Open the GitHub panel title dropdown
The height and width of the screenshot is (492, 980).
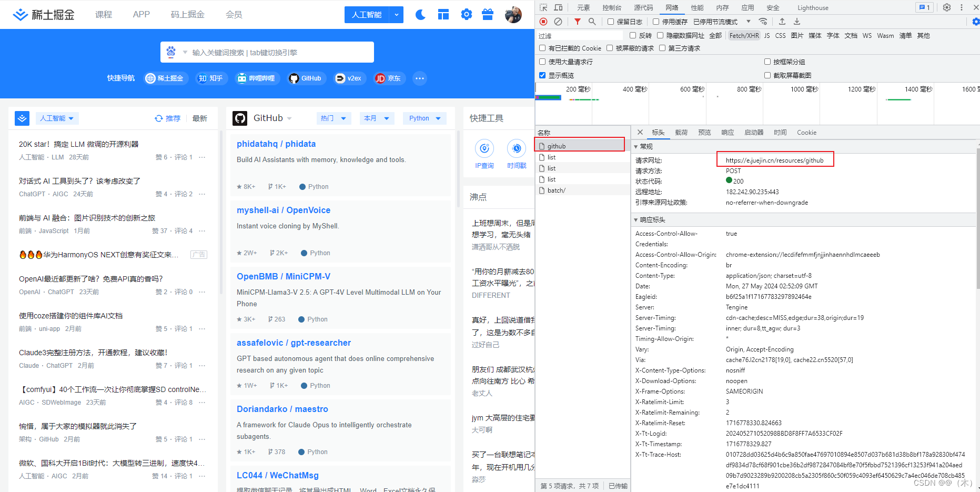(289, 118)
